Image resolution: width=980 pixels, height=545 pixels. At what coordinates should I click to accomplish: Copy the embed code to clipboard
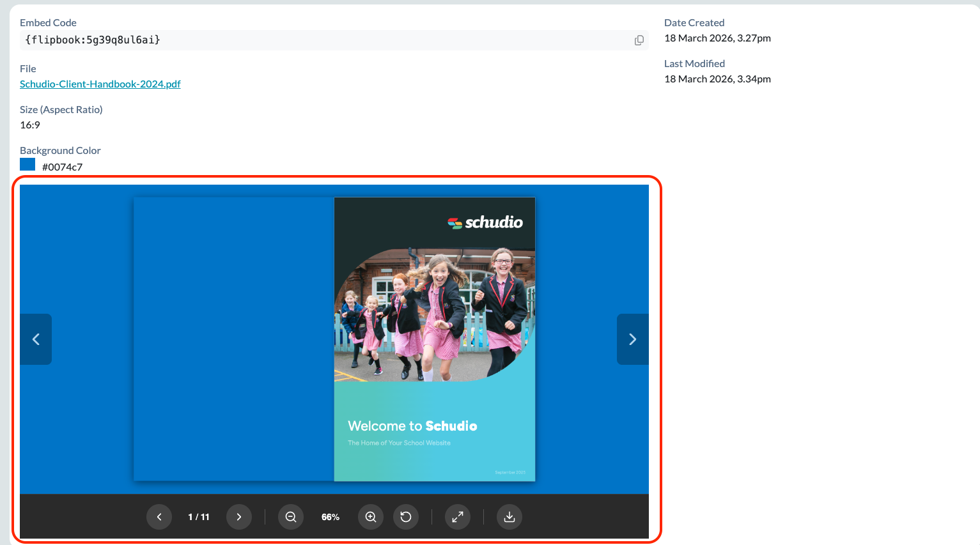[639, 40]
